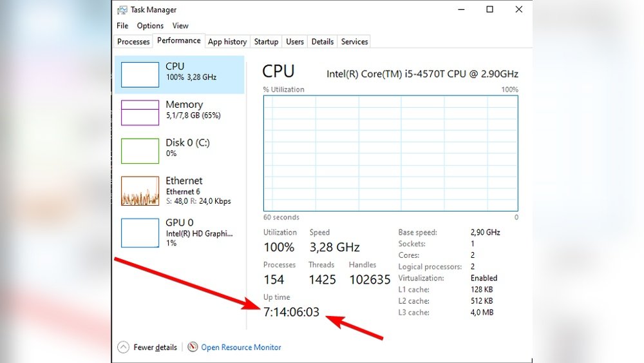Click the CPU utilization graph area
Viewport: 644px width, 363px height.
(390, 153)
